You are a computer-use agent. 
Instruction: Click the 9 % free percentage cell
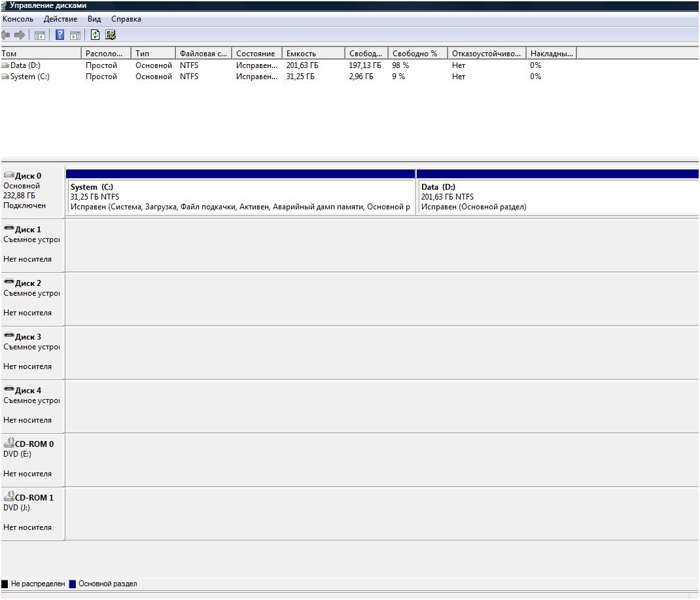click(x=398, y=77)
